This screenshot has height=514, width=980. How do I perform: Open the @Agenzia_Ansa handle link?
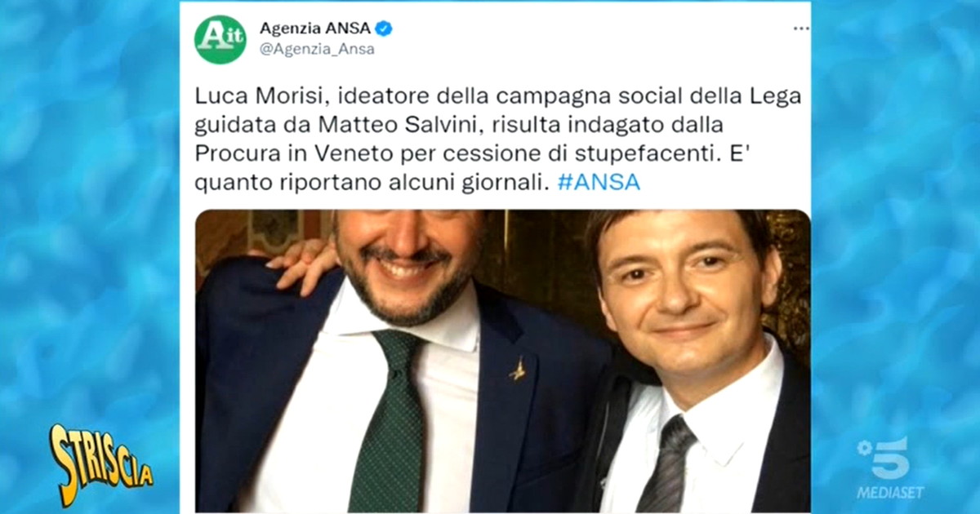click(317, 50)
